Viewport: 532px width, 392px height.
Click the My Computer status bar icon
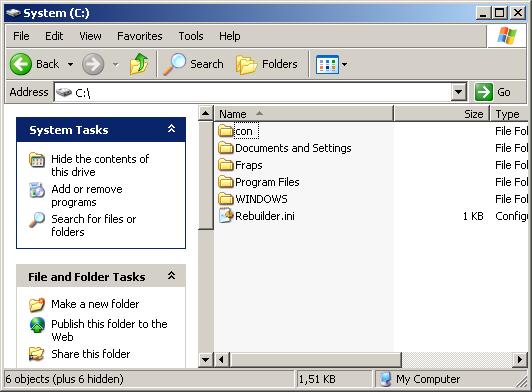click(x=385, y=379)
